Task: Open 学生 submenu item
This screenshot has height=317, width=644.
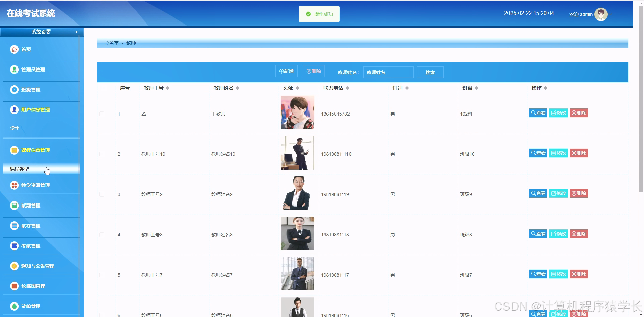Action: pyautogui.click(x=42, y=128)
